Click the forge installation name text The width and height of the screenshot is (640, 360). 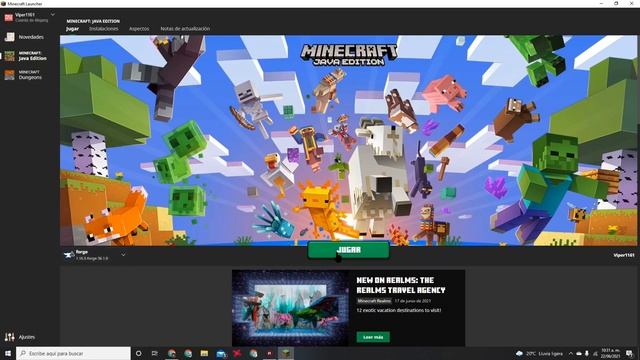pos(82,252)
